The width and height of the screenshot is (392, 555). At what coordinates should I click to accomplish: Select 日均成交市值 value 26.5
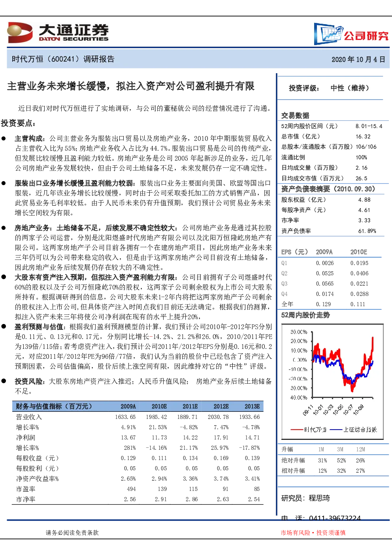[361, 178]
